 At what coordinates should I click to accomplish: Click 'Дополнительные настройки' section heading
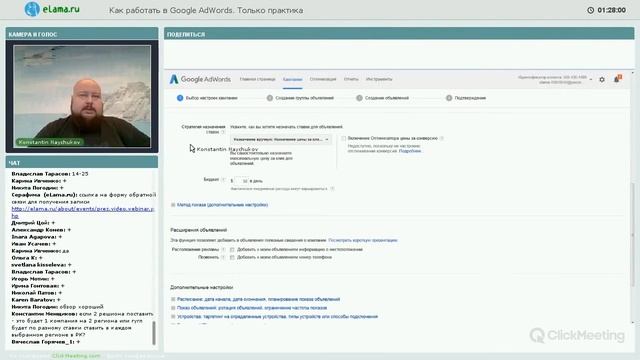[x=202, y=287]
